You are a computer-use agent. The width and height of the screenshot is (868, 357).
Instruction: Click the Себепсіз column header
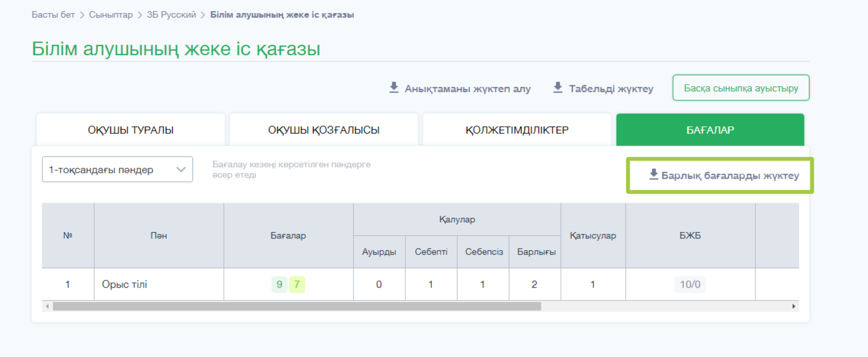tap(483, 252)
